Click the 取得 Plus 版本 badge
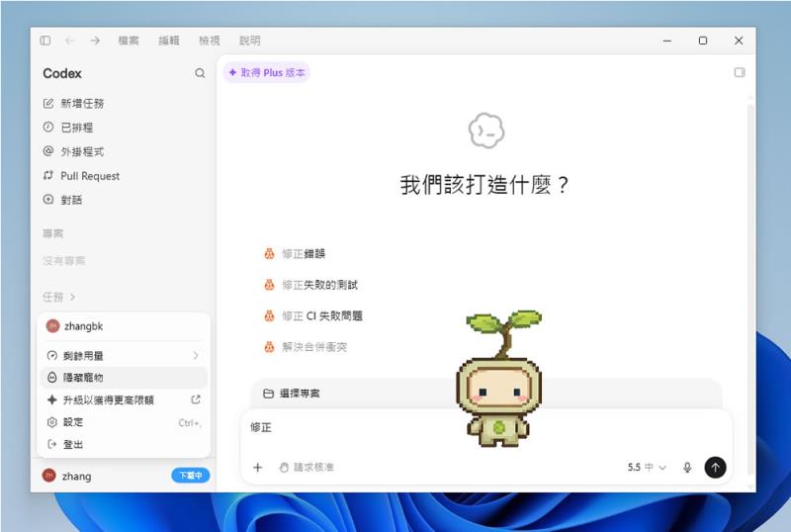Screen dimensions: 791x532 (x=267, y=73)
